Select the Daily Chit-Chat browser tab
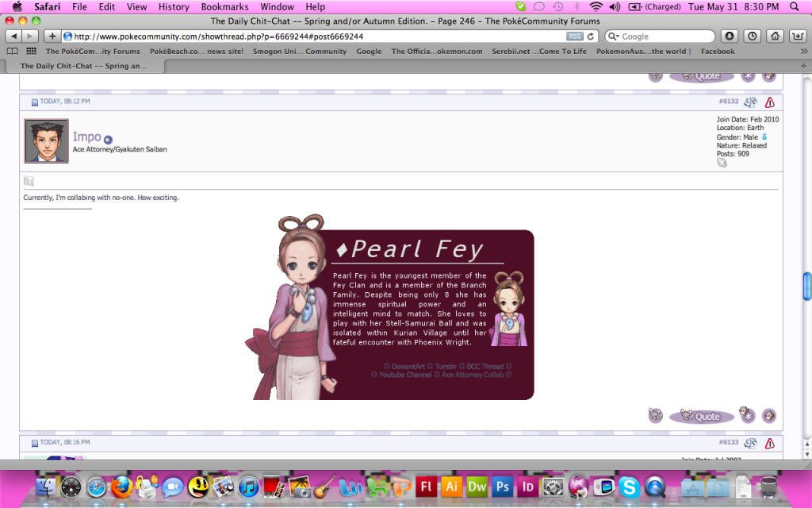The height and width of the screenshot is (508, 812). coord(86,66)
